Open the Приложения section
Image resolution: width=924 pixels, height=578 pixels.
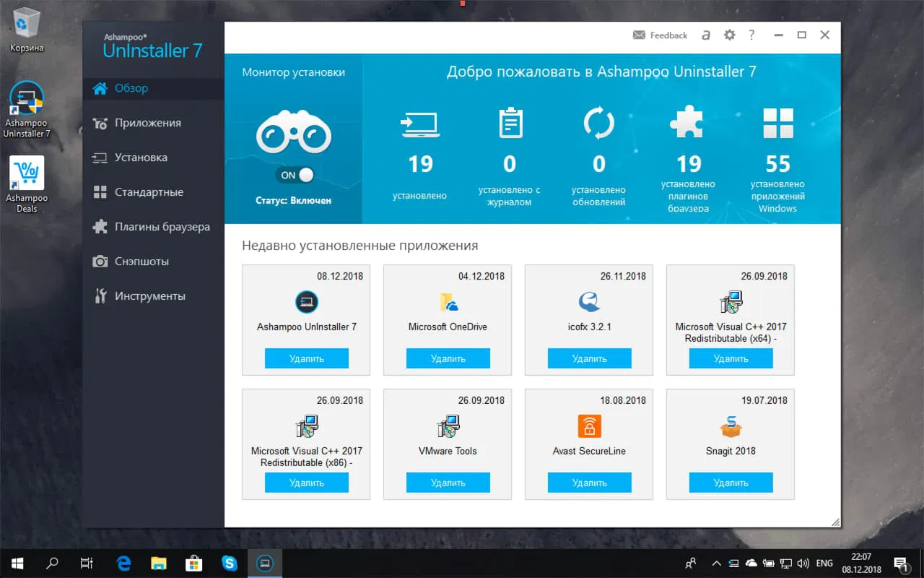point(147,122)
